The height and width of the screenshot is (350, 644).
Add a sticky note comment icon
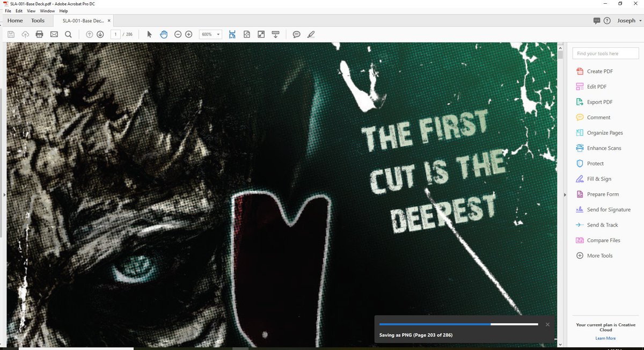point(296,34)
